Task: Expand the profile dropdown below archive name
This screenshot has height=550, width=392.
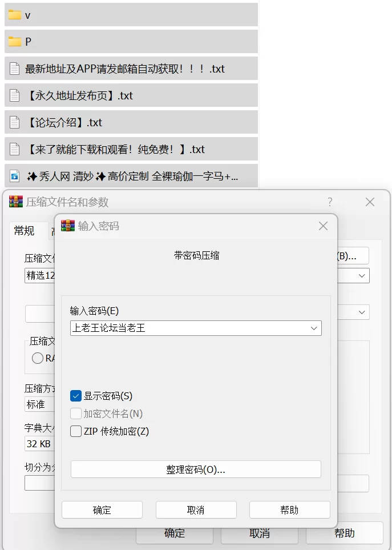Action: [x=362, y=312]
